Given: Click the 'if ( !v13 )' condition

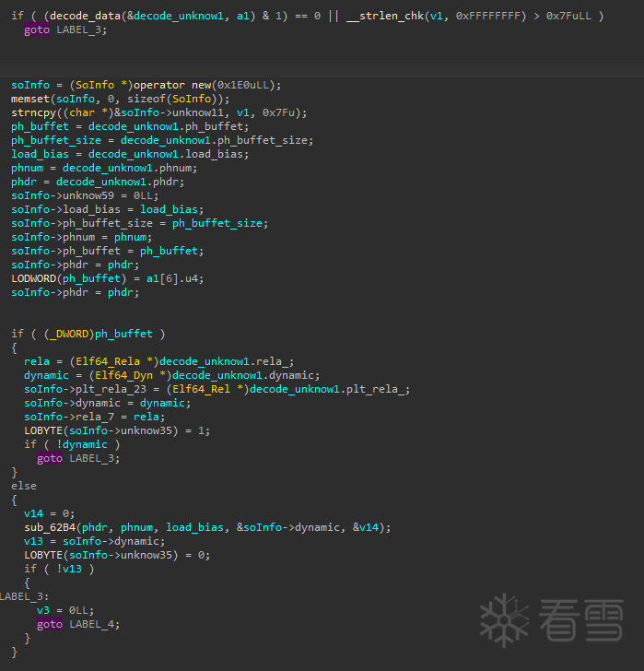Looking at the screenshot, I should pyautogui.click(x=59, y=569).
